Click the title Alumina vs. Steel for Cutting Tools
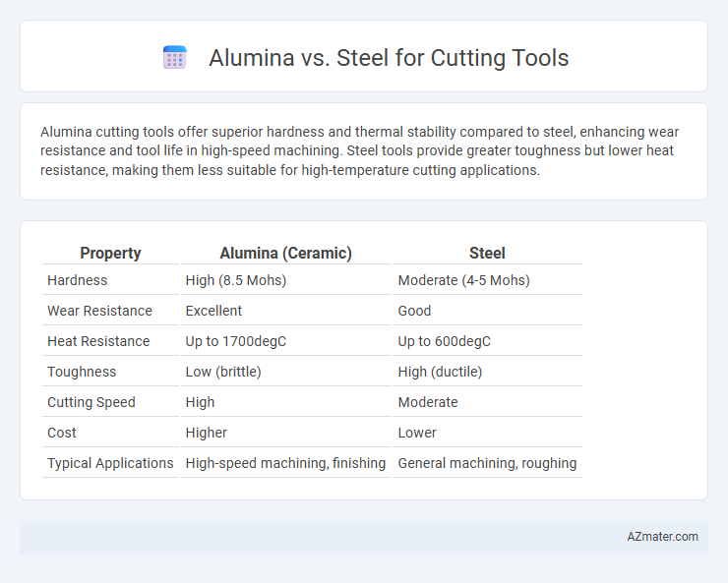The height and width of the screenshot is (583, 728). (x=389, y=58)
